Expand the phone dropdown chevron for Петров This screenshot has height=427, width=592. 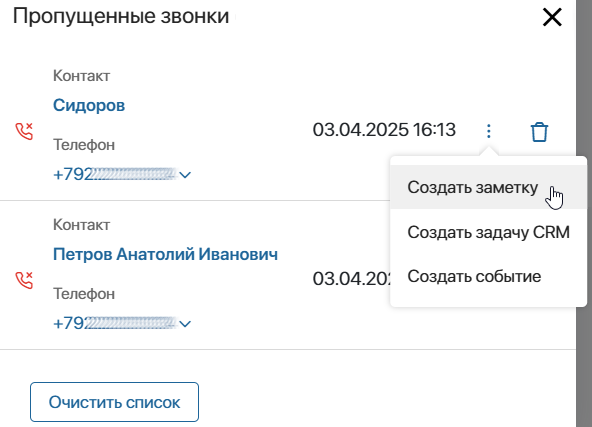(x=185, y=324)
